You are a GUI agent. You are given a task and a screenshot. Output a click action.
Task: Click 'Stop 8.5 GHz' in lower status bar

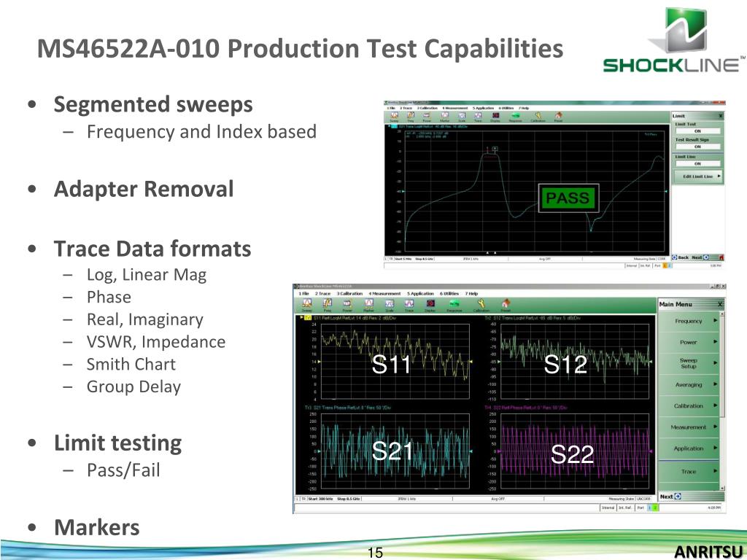[x=348, y=499]
